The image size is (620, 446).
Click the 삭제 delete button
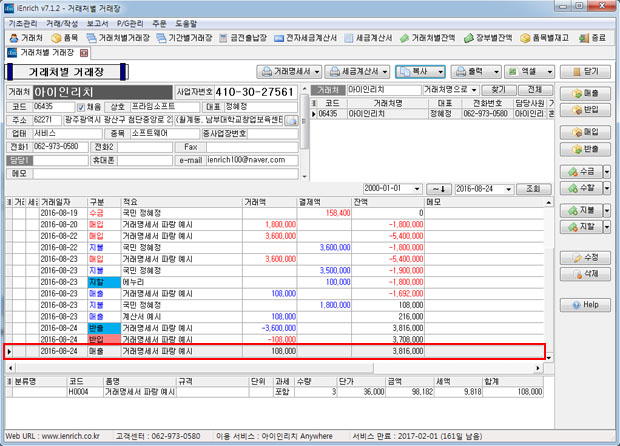585,272
